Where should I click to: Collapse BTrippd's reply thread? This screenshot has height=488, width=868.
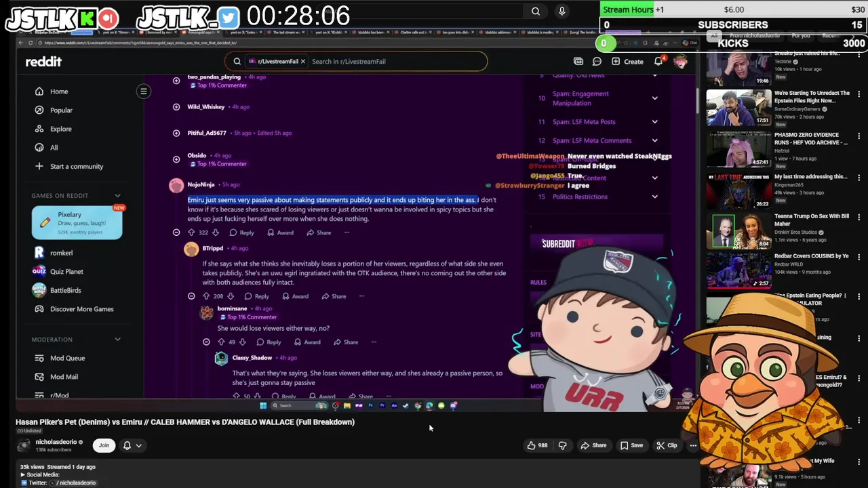pyautogui.click(x=191, y=296)
